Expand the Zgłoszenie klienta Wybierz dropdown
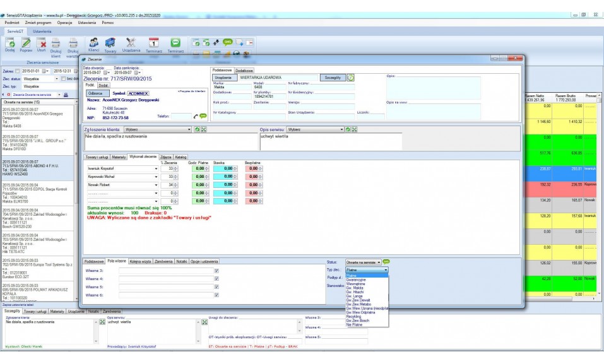Image resolution: width=604 pixels, height=364 pixels. [x=189, y=129]
